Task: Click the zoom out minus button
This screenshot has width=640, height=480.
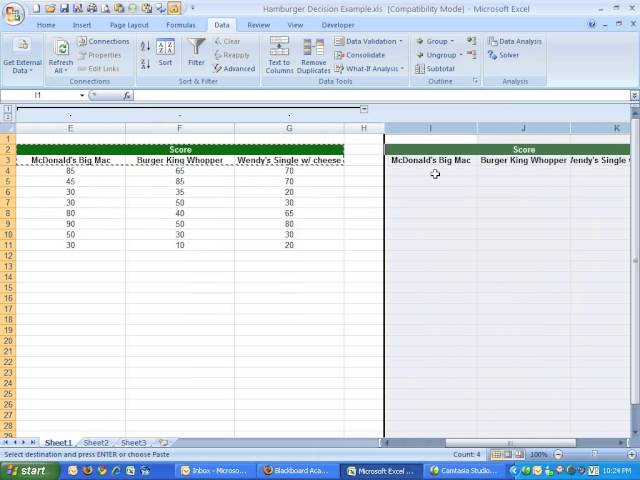Action: (558, 454)
